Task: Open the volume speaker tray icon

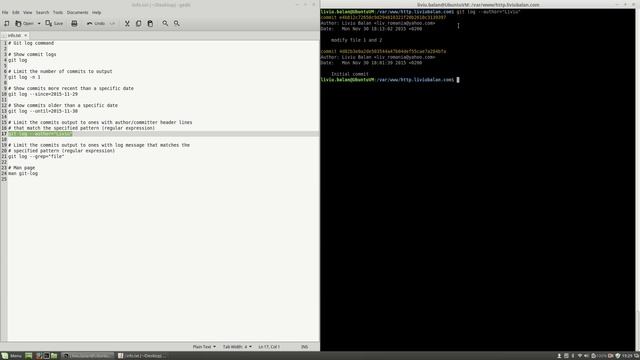Action: point(586,356)
